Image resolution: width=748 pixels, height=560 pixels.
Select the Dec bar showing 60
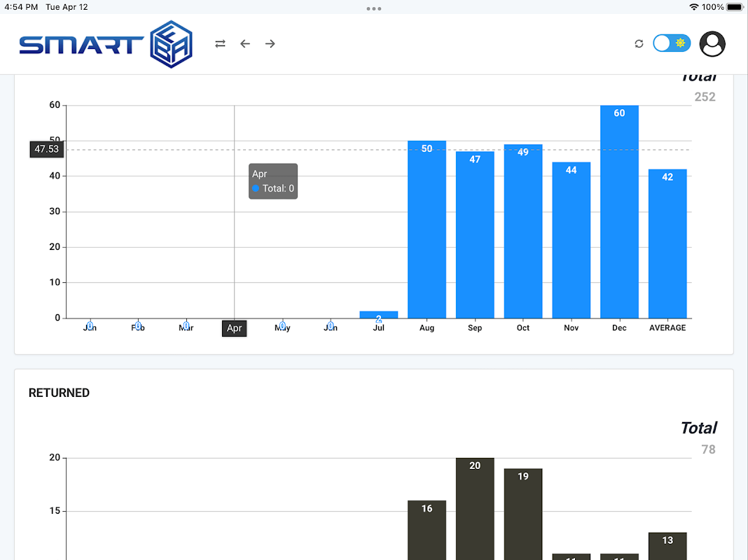tap(619, 211)
